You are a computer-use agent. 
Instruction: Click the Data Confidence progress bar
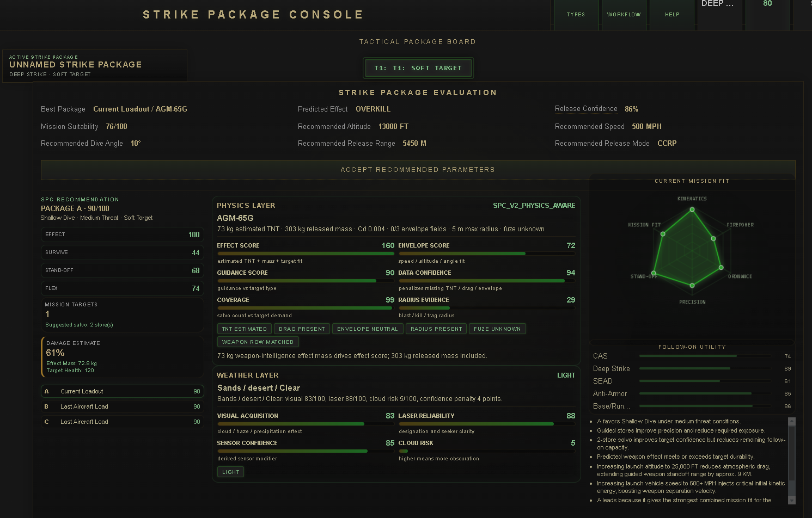(487, 281)
